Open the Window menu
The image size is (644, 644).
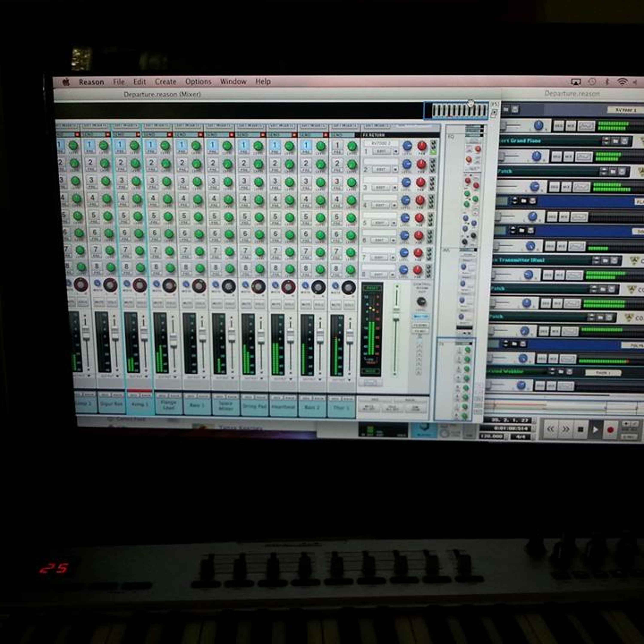(233, 81)
